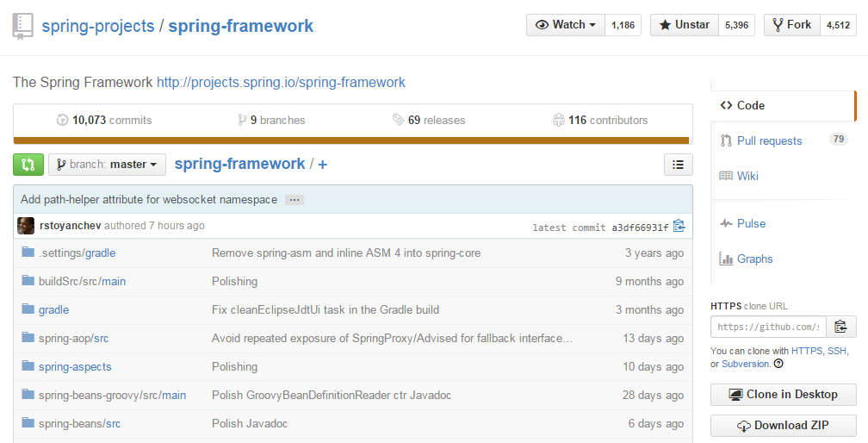
Task: Click the buildSrc folder icon
Action: pos(28,281)
